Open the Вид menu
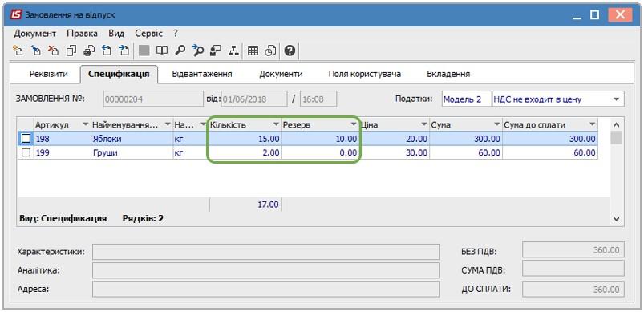Image resolution: width=644 pixels, height=312 pixels. tap(116, 33)
